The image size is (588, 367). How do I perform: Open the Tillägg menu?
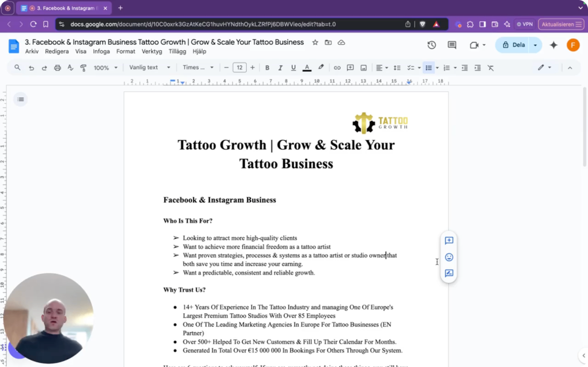coord(177,51)
